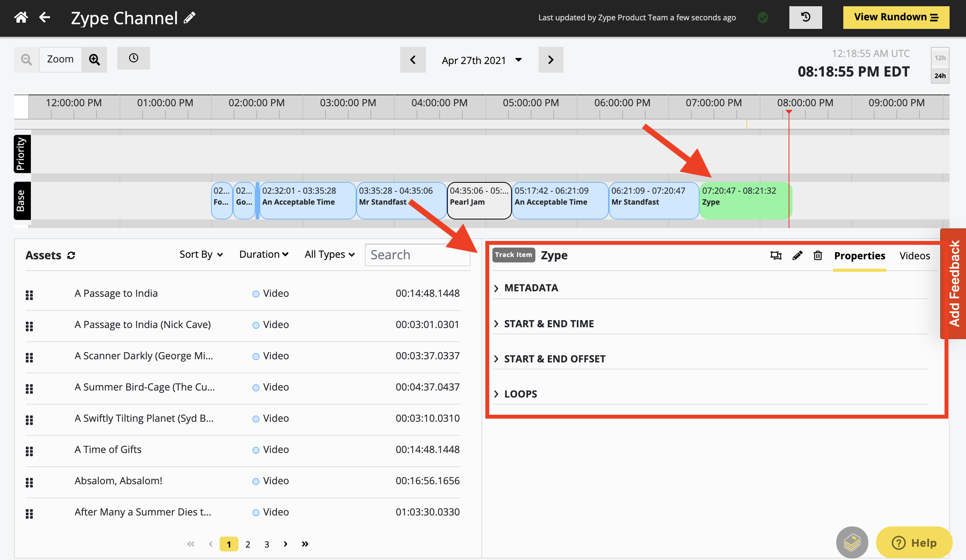Jump to current time clock button

point(134,58)
